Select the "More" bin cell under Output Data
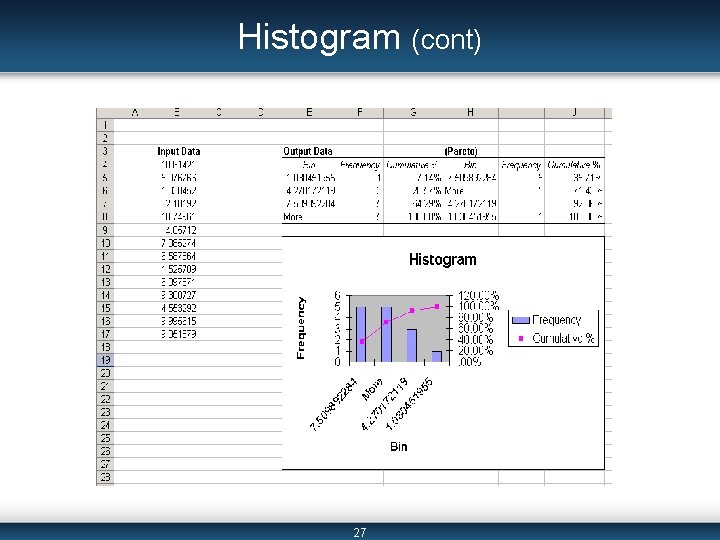Screen dimensions: 720x540 click(293, 217)
